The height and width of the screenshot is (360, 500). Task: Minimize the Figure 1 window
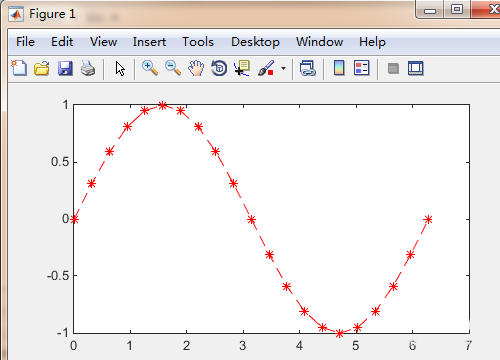tap(430, 10)
